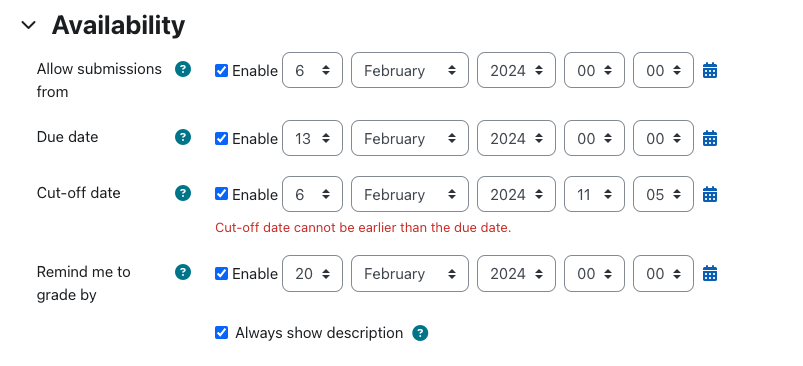The height and width of the screenshot is (366, 803).
Task: Open Cut-off date hour dropdown showing 11
Action: pos(594,194)
